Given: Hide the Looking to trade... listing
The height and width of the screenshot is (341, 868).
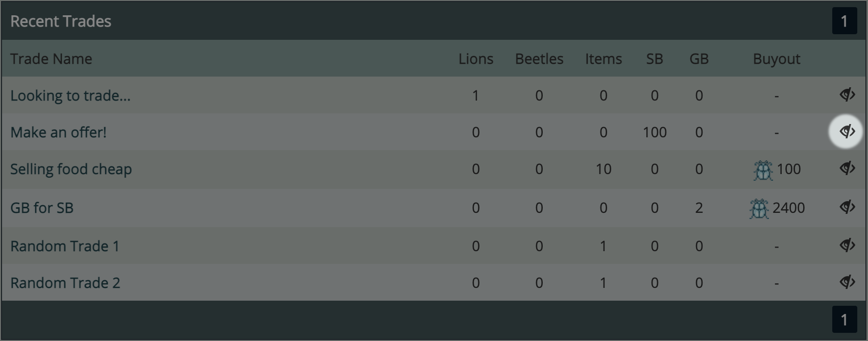Looking at the screenshot, I should pos(847,94).
